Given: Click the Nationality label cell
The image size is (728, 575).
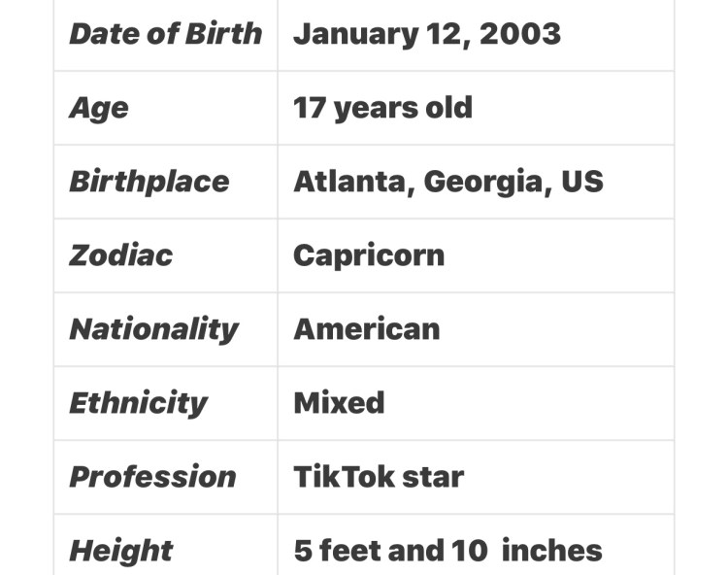Looking at the screenshot, I should [x=153, y=329].
